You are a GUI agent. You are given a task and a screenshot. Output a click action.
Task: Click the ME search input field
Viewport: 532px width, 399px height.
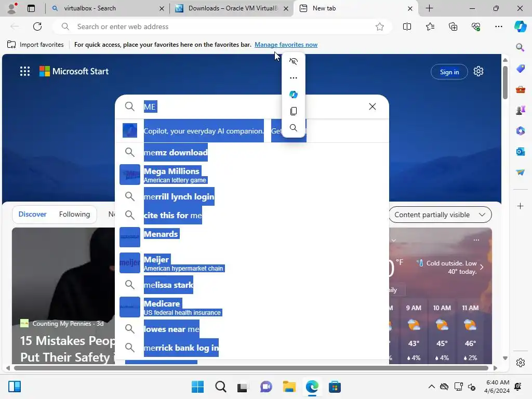pyautogui.click(x=251, y=107)
